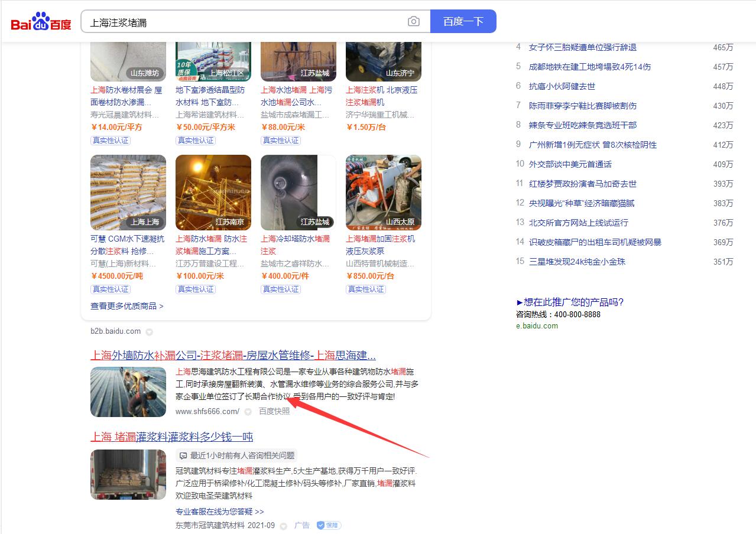Open hot search 三星堆发现24k纯金小金珠

pyautogui.click(x=577, y=262)
